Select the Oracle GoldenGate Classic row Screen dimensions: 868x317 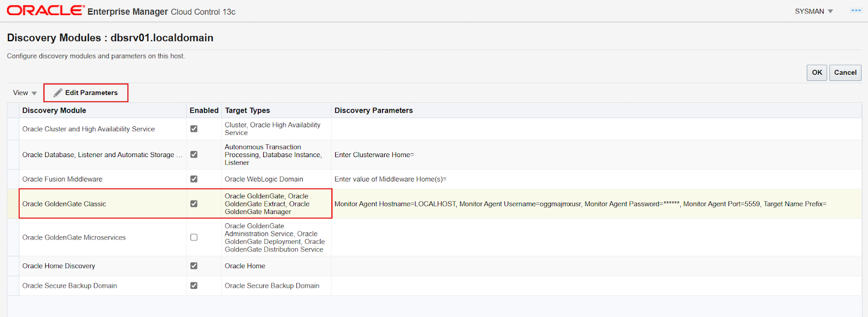click(x=435, y=204)
